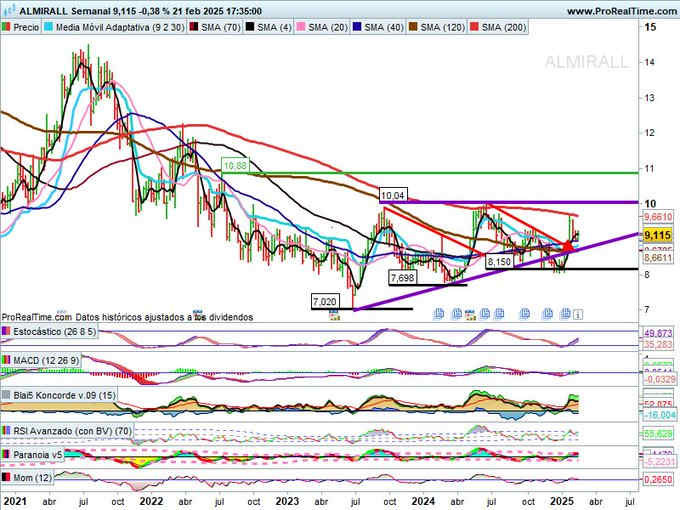
Task: Click the 'Datos históricos ajustados a los dividendos' note
Action: click(164, 317)
